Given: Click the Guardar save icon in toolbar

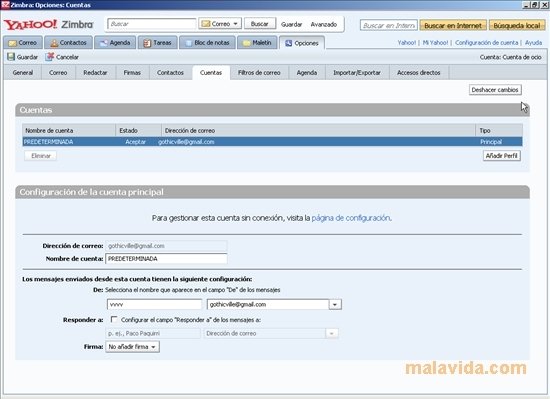Looking at the screenshot, I should tap(11, 57).
